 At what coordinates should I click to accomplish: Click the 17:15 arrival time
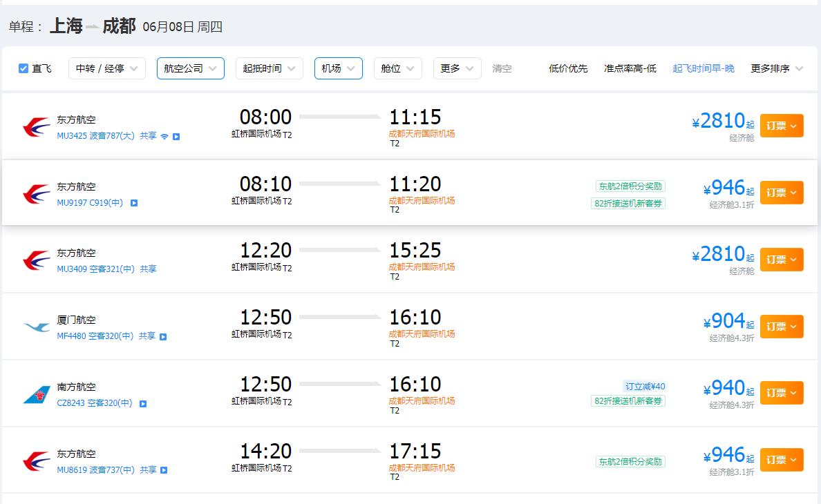point(415,451)
